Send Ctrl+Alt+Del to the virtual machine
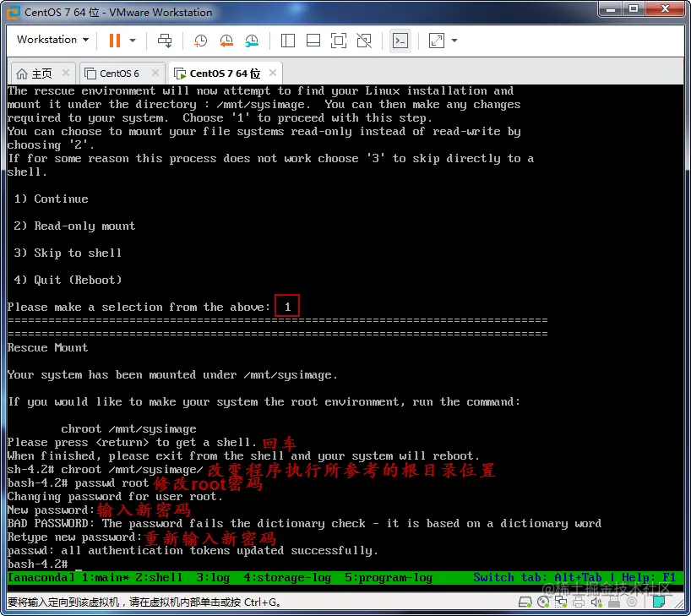Screen dimensions: 691x616 coord(165,41)
